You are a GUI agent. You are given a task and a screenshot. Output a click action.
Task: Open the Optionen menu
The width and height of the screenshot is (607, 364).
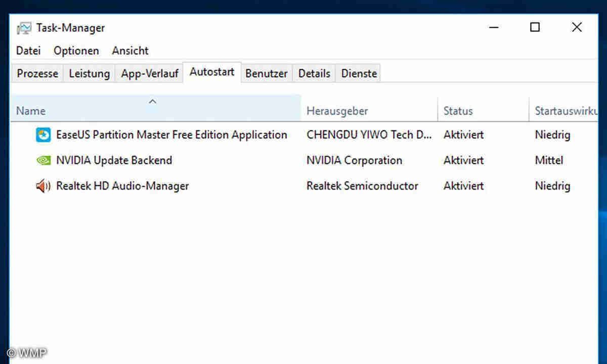76,51
